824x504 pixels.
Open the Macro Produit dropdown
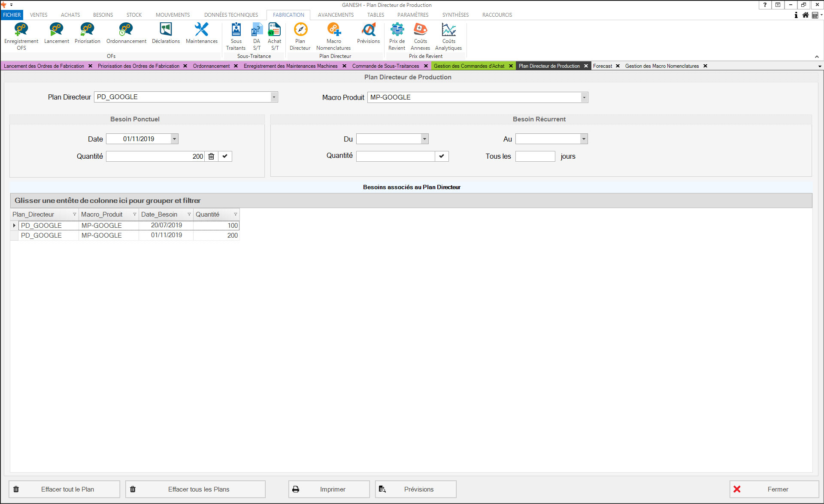click(x=584, y=97)
